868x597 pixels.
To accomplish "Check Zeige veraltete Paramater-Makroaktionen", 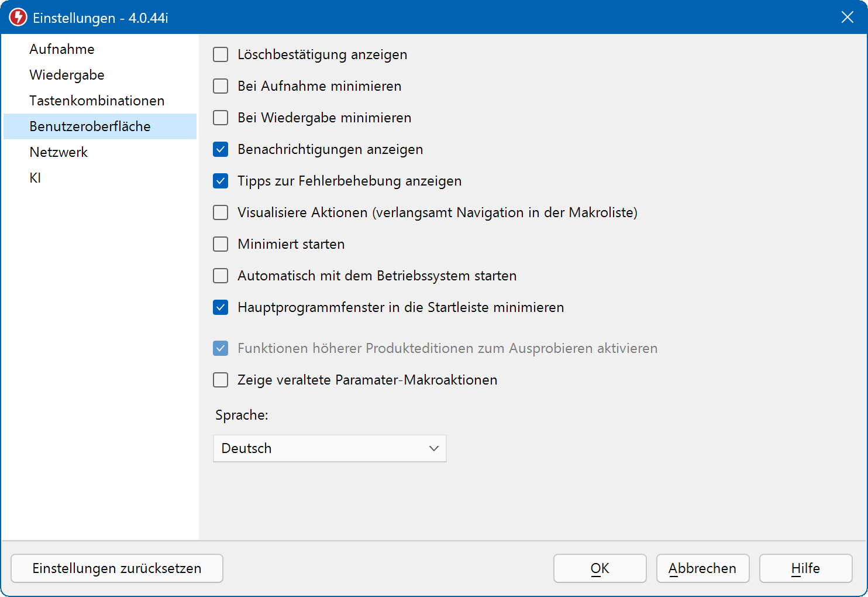I will click(x=221, y=380).
